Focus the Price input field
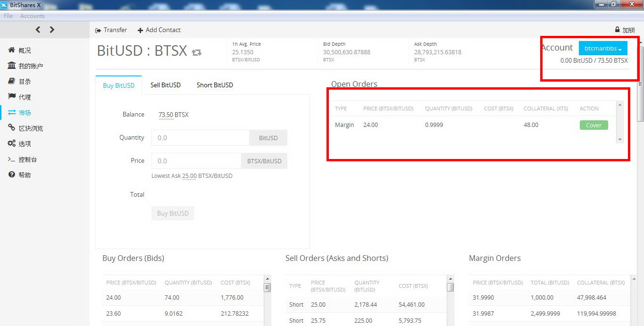 pyautogui.click(x=196, y=161)
